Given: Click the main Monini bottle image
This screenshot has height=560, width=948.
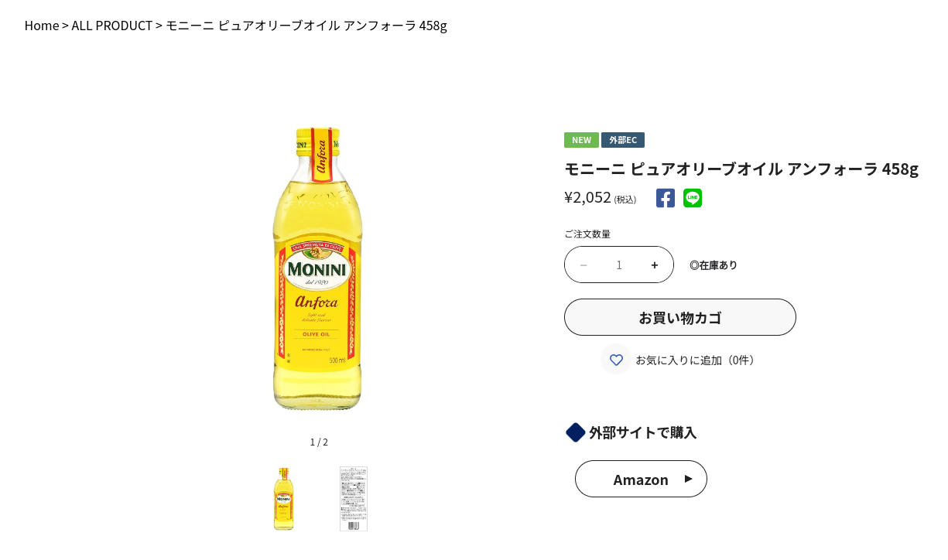Looking at the screenshot, I should (317, 268).
